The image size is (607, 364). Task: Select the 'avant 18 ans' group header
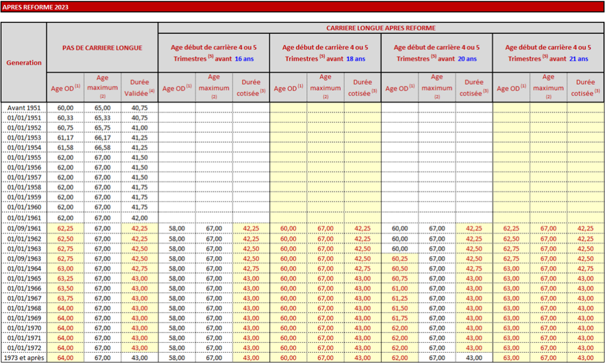(x=325, y=53)
